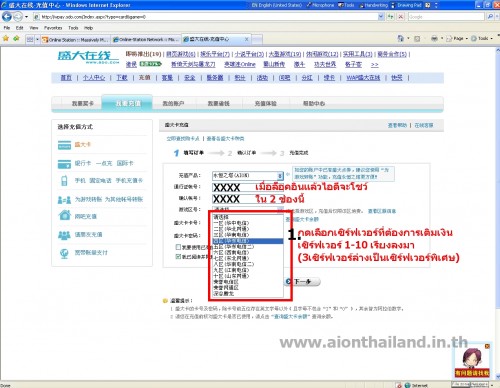Click the Google search box in toolbar
The width and height of the screenshot is (500, 388).
click(x=446, y=16)
